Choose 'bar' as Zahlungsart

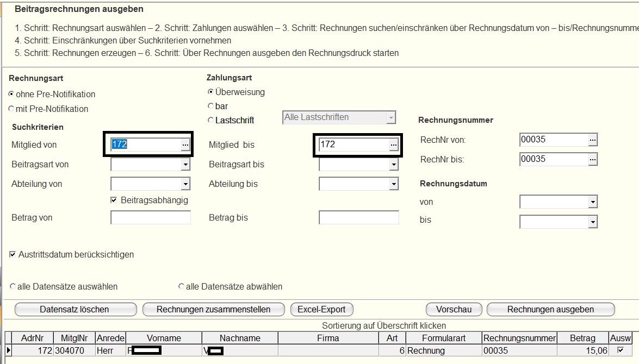point(211,106)
